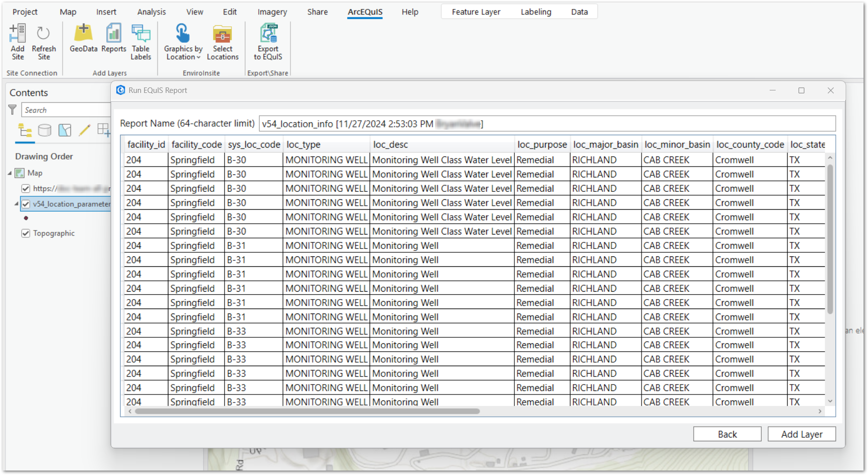
Task: Click the table scroll left arrow
Action: tap(130, 411)
